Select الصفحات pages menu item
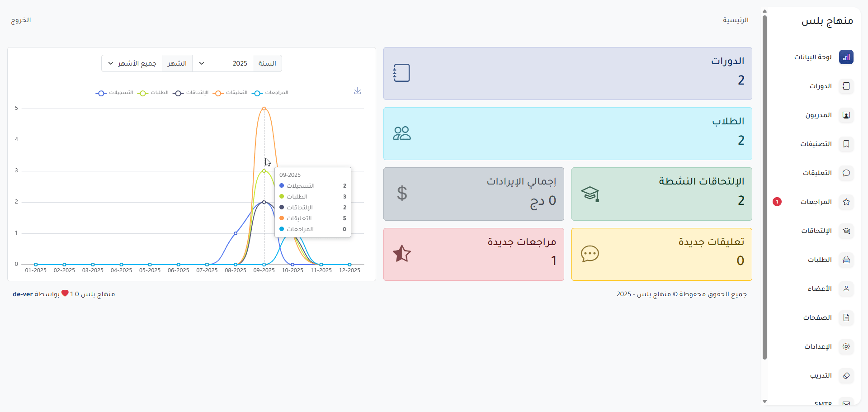Screen dimensions: 868x412 click(817, 318)
